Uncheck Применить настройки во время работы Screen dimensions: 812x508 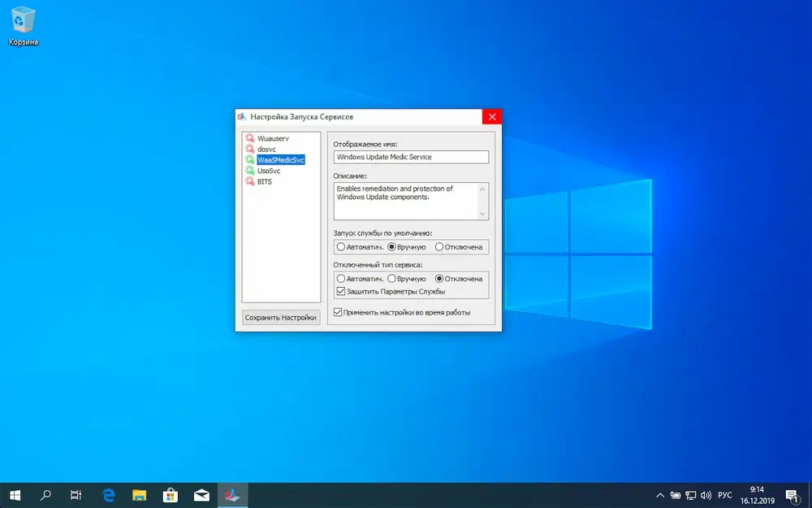337,312
